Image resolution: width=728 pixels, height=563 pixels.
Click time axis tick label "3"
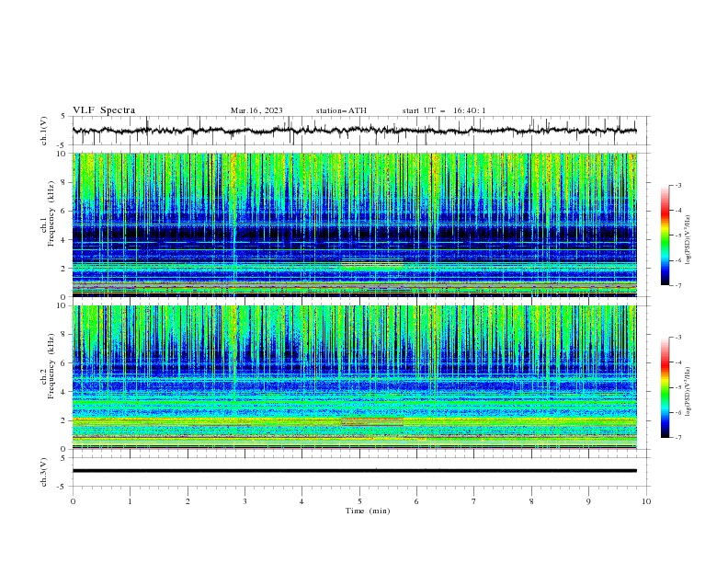(245, 501)
